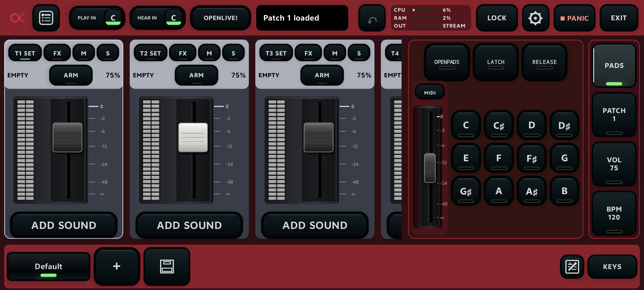The image size is (644, 290).
Task: Mute track T2 with M
Action: coord(209,53)
